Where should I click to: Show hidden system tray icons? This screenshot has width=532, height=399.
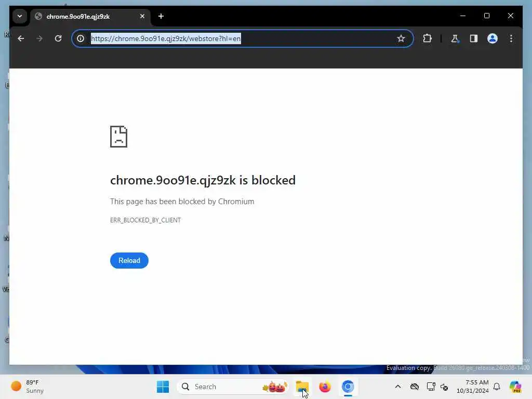(398, 387)
